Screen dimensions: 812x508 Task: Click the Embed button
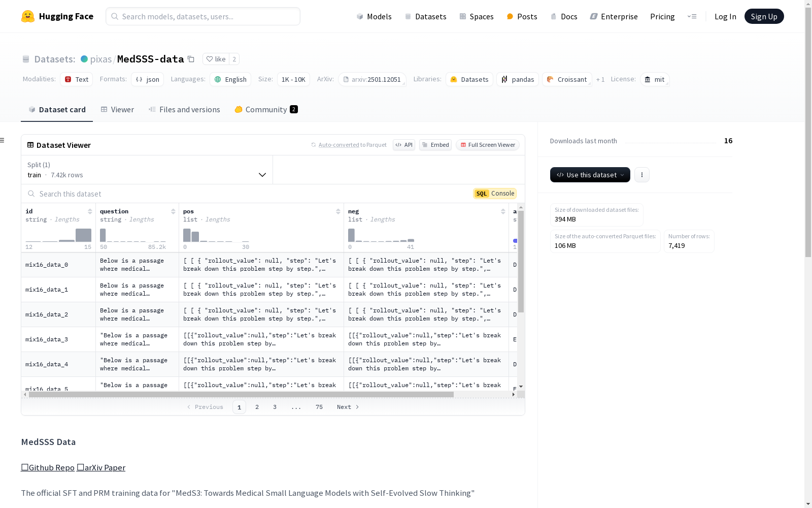[435, 145]
